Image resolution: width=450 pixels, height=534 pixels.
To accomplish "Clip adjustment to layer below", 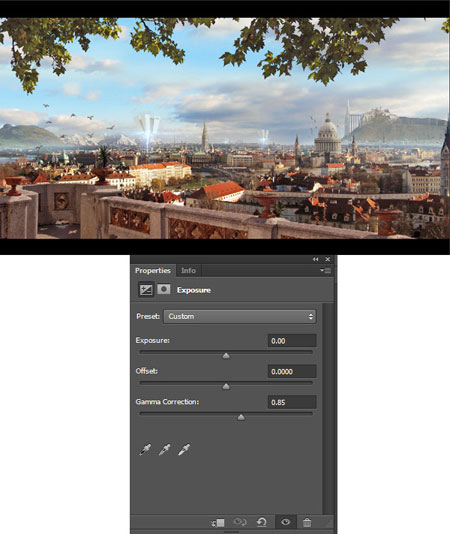I will tap(218, 522).
